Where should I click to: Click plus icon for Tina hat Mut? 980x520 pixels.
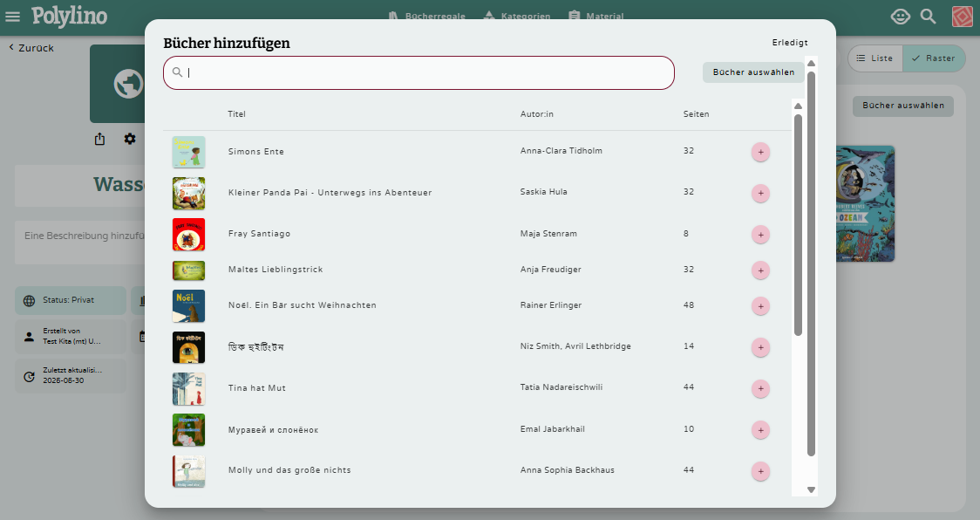coord(760,388)
